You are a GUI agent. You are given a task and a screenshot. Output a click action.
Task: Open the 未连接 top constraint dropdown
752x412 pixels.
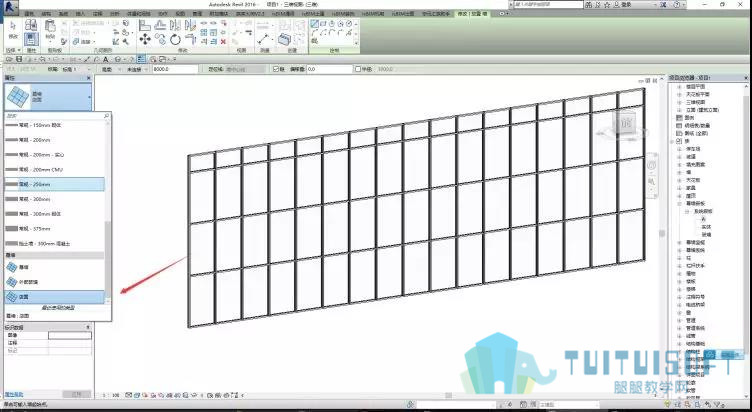pos(137,69)
